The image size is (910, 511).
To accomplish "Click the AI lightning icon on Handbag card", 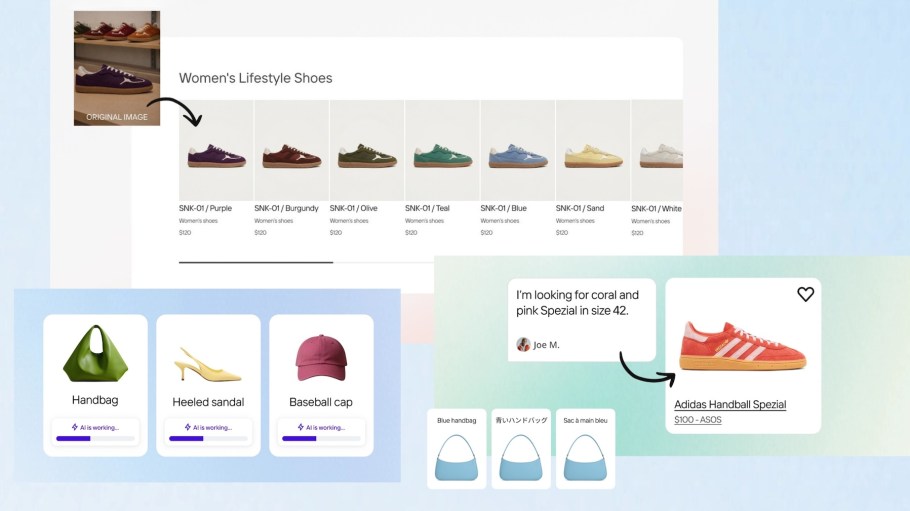I will [x=75, y=427].
